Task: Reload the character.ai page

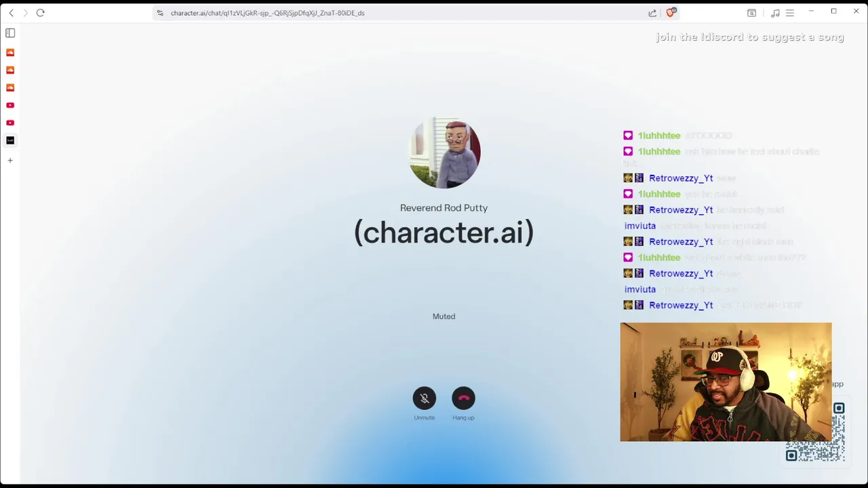Action: (41, 13)
